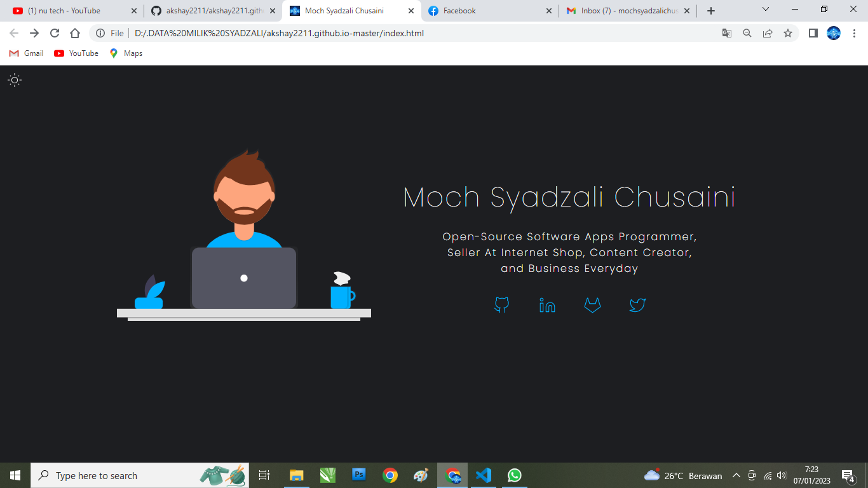868x488 pixels.
Task: Open the weather widget 26°C Berawan
Action: click(683, 475)
